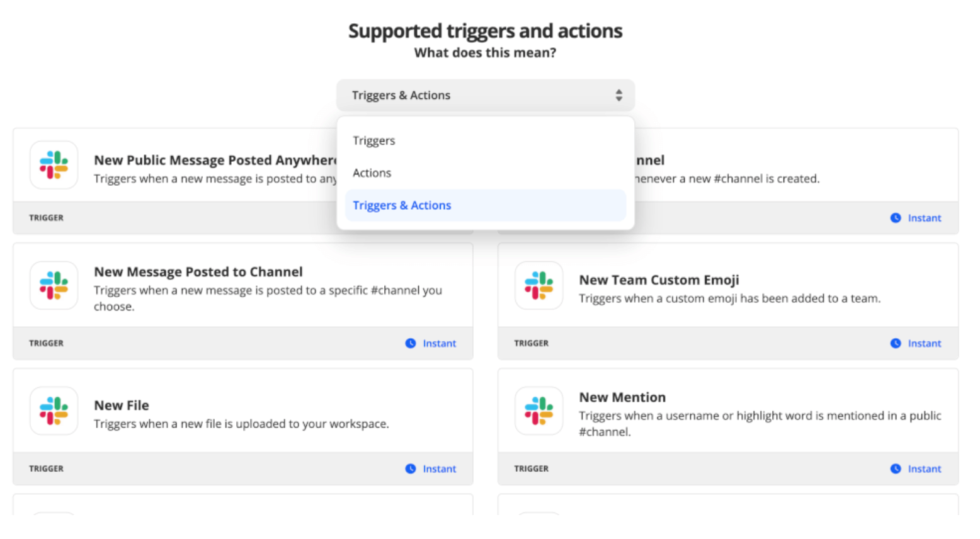Screen dimensions: 980x539
Task: Open New Public Message Posted Anywhere title
Action: (x=215, y=160)
